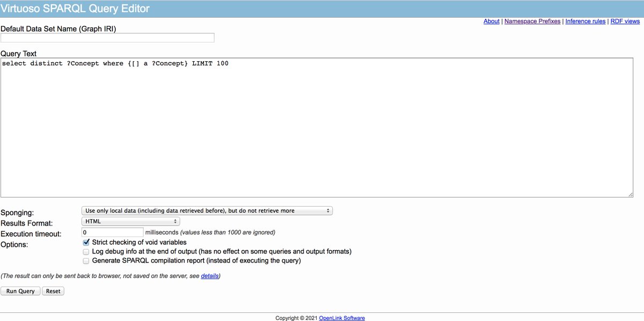Image resolution: width=644 pixels, height=321 pixels.
Task: Open the About link
Action: [491, 21]
